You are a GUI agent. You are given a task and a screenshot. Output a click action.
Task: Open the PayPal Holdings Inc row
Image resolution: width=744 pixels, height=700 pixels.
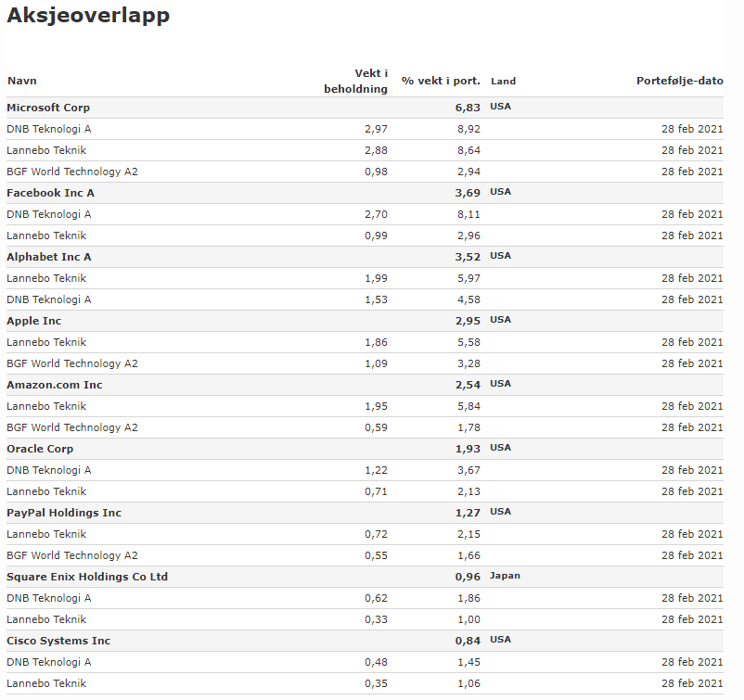click(x=365, y=513)
